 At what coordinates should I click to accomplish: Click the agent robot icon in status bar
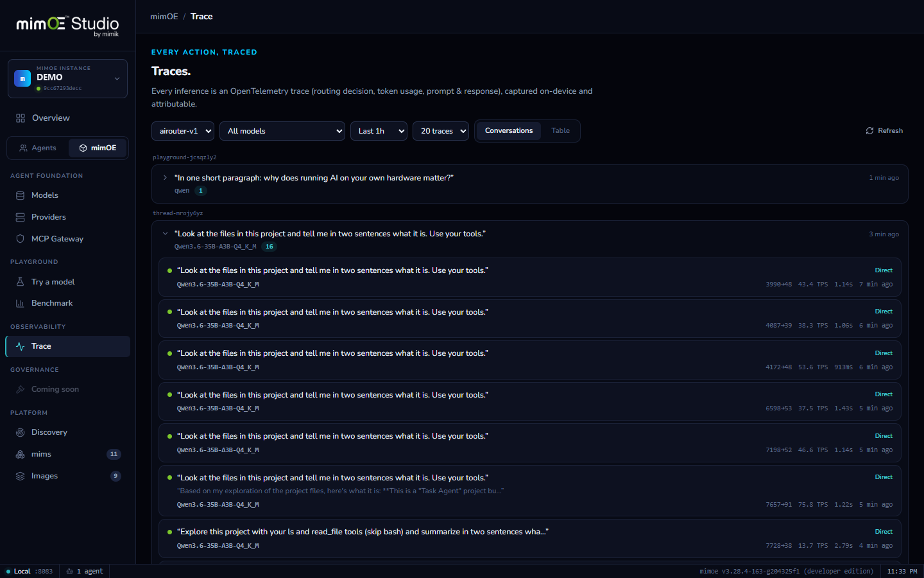(x=69, y=572)
